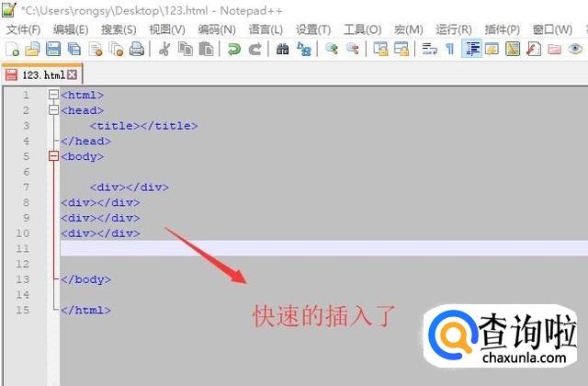Toggle the indent guide button

(471, 49)
